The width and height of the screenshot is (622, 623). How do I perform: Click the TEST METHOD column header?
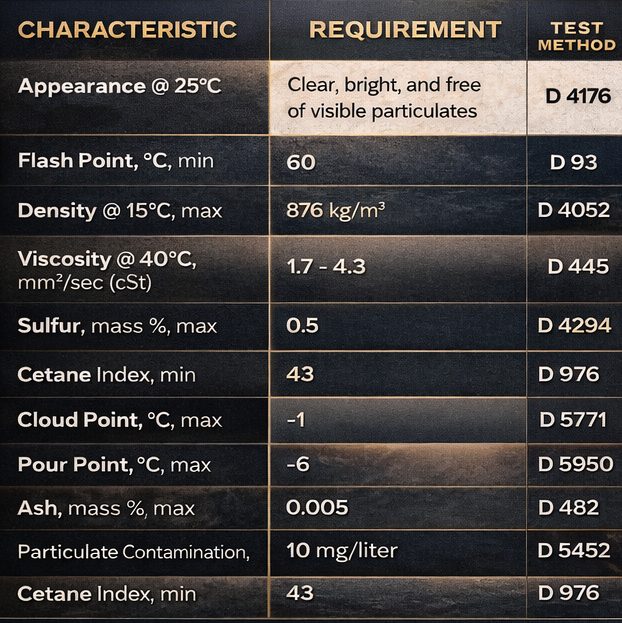coord(576,38)
